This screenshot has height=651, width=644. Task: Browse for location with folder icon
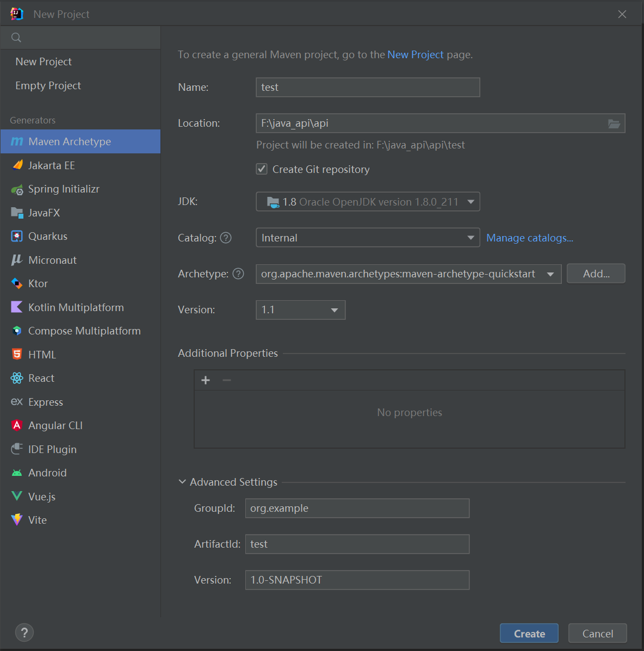(x=614, y=123)
